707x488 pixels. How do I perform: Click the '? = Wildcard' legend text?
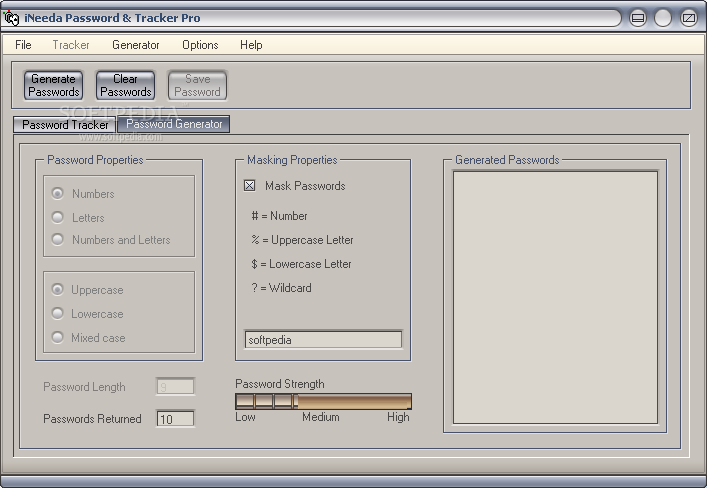[x=281, y=288]
